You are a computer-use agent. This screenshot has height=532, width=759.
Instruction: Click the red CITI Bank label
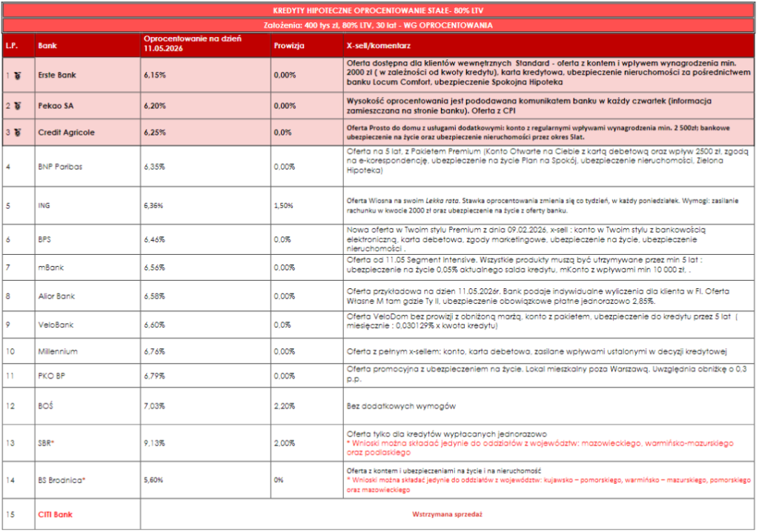pyautogui.click(x=55, y=514)
